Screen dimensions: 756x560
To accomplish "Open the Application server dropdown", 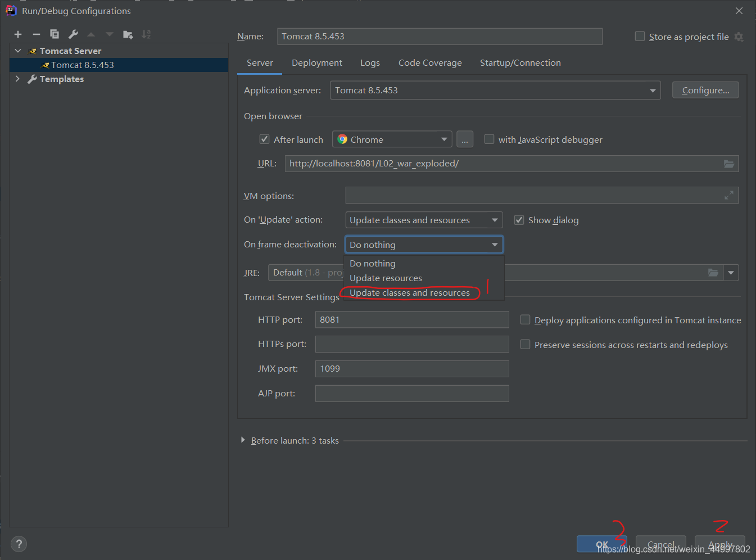I will pyautogui.click(x=496, y=91).
